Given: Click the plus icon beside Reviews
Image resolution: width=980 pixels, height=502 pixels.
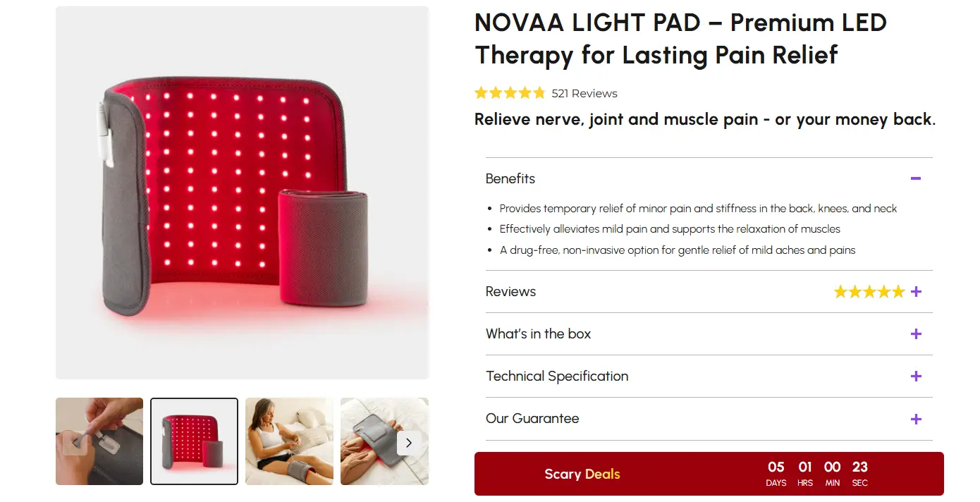Looking at the screenshot, I should (916, 291).
